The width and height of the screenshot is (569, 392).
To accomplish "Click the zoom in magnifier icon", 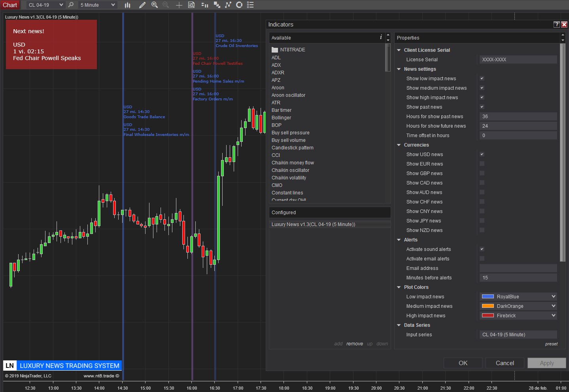I will coord(155,5).
